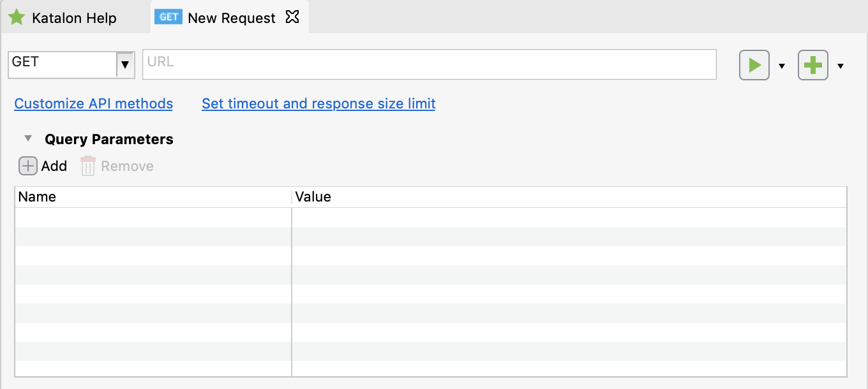The height and width of the screenshot is (389, 868).
Task: Click the green star icon on Katalon Help
Action: [x=17, y=18]
